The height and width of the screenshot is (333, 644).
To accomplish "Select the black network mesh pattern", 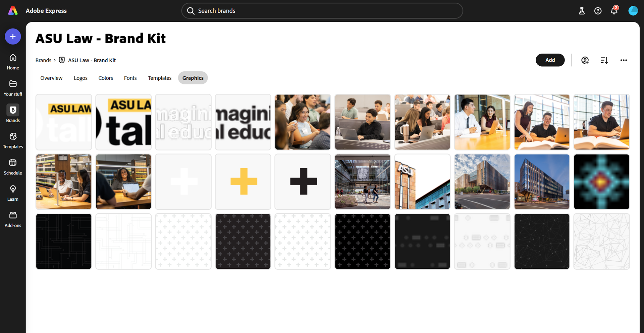I will [x=542, y=242].
